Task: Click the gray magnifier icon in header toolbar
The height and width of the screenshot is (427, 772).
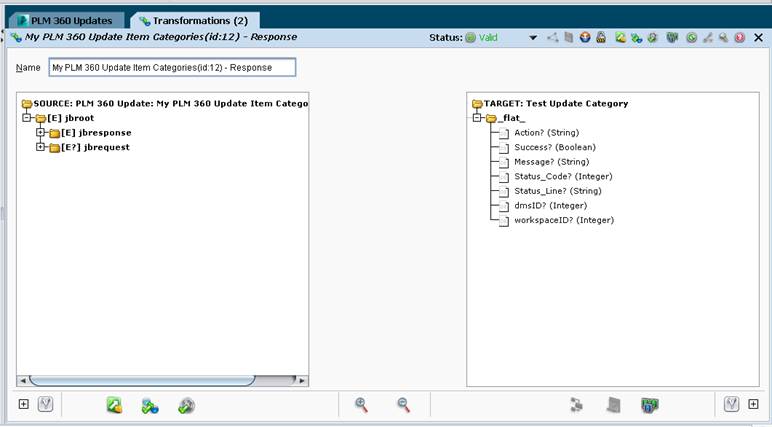Action: click(723, 37)
